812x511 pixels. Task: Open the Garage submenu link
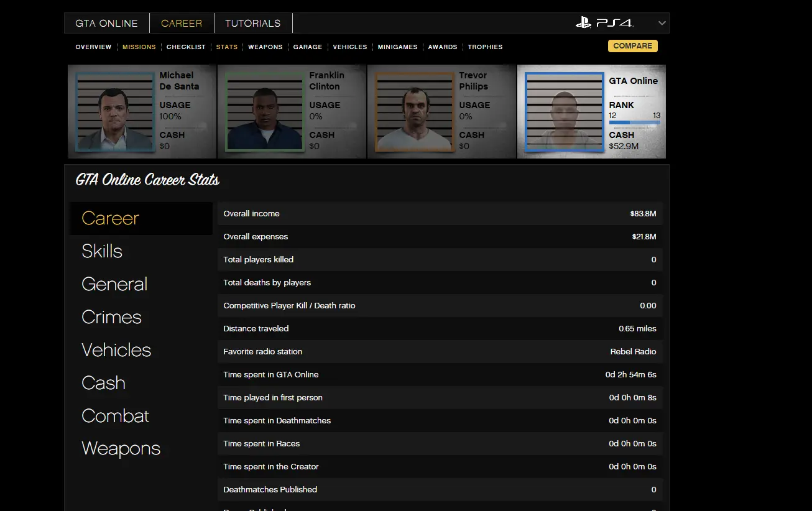click(x=308, y=47)
